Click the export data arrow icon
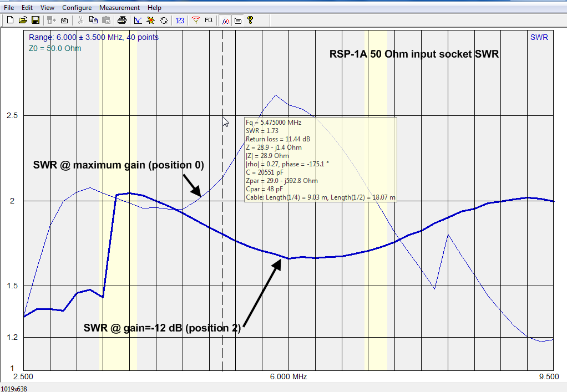 click(x=52, y=20)
